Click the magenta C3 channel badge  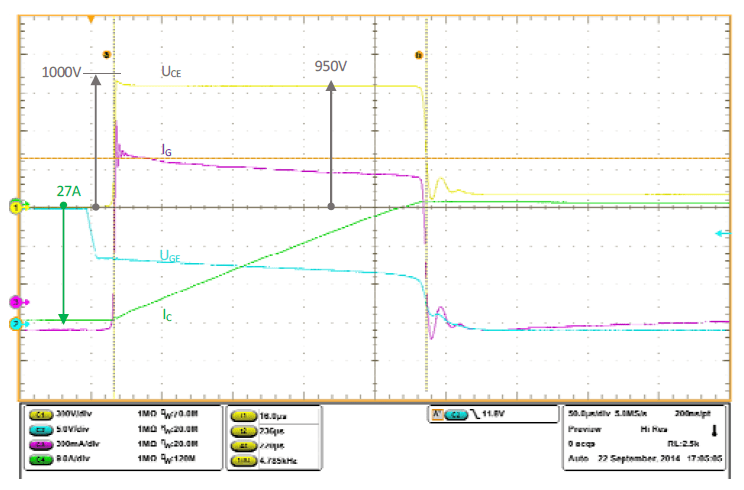[43, 445]
